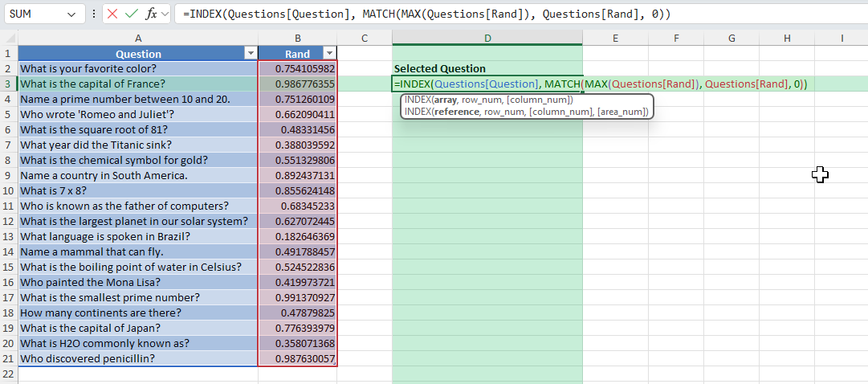Select the Rand value 0.986776355
This screenshot has width=868, height=384.
(297, 84)
